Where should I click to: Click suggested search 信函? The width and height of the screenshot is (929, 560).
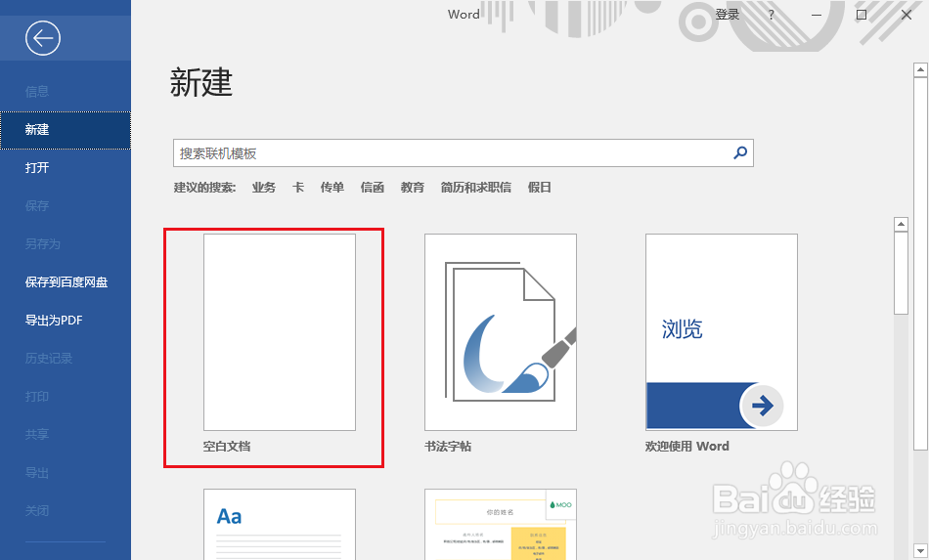[372, 188]
